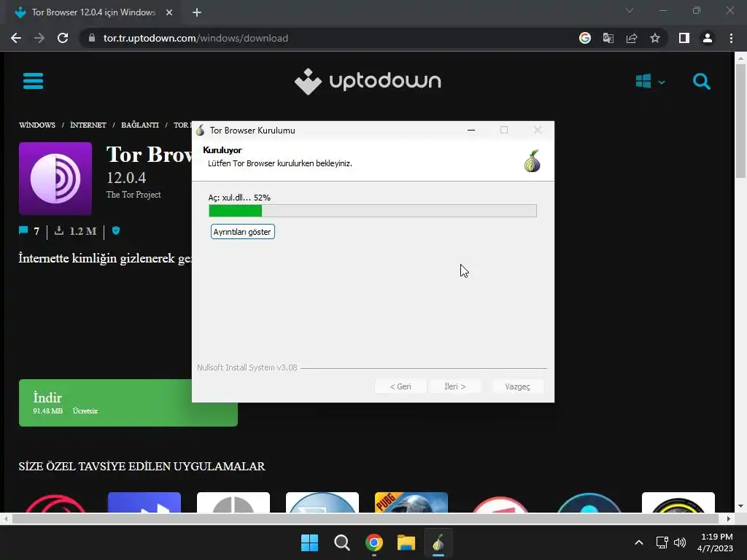Reload the page with the refresh icon
Image resolution: width=747 pixels, height=560 pixels.
pos(63,38)
